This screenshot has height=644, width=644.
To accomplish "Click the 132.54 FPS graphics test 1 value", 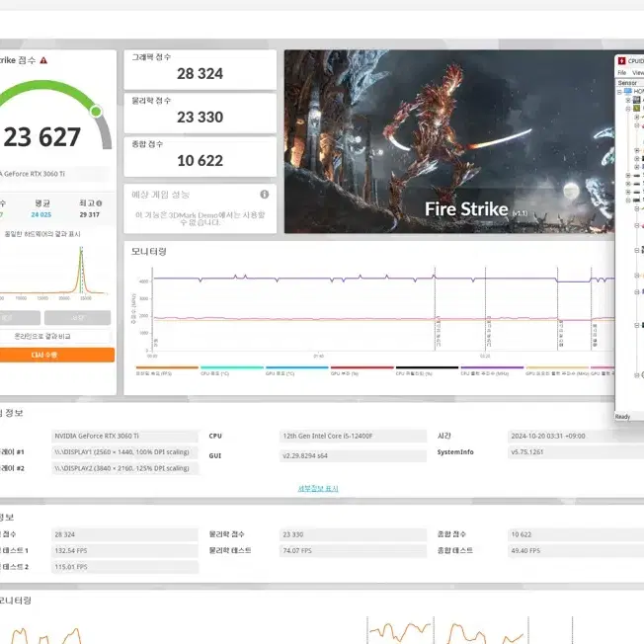I will [x=124, y=551].
